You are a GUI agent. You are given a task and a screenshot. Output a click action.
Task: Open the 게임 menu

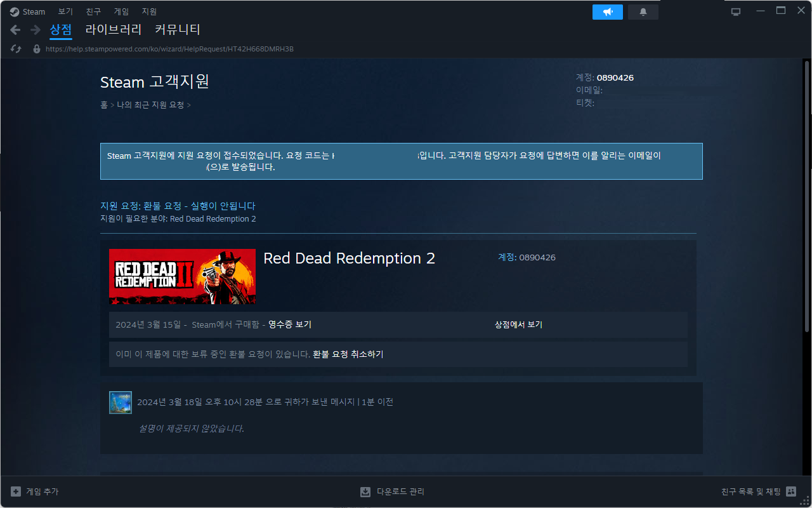point(121,11)
